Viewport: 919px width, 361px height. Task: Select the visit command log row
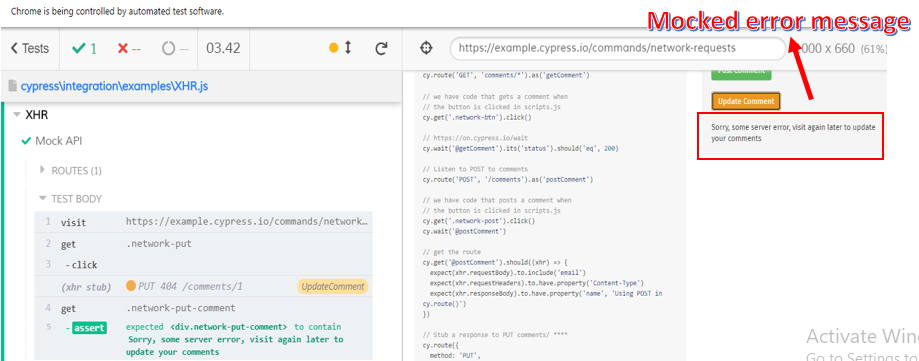(203, 222)
